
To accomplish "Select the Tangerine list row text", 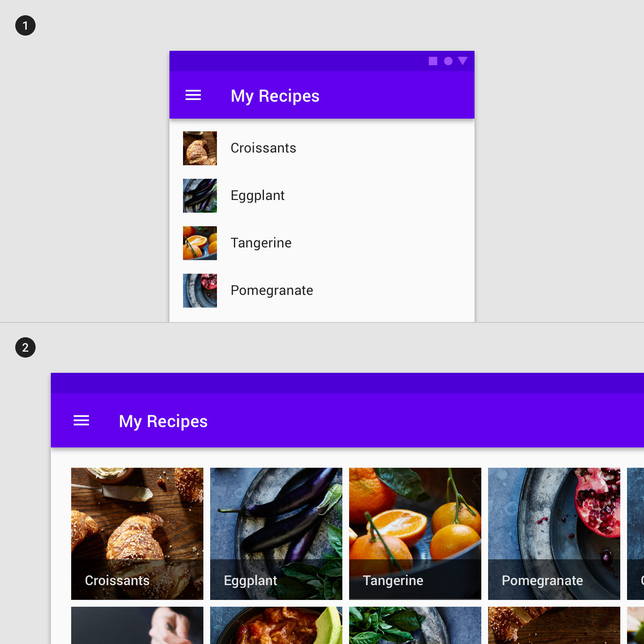I will pos(261,243).
